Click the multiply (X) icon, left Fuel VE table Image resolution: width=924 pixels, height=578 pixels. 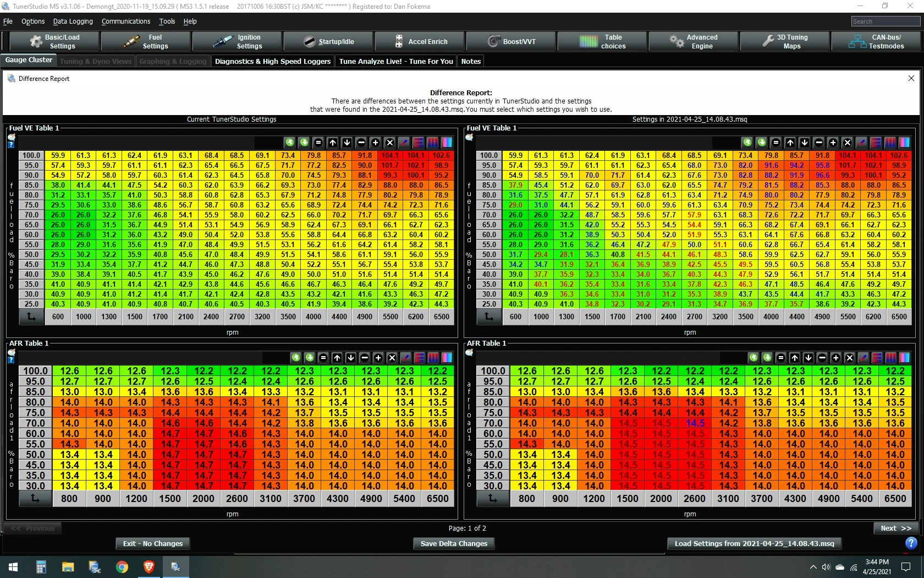point(390,143)
